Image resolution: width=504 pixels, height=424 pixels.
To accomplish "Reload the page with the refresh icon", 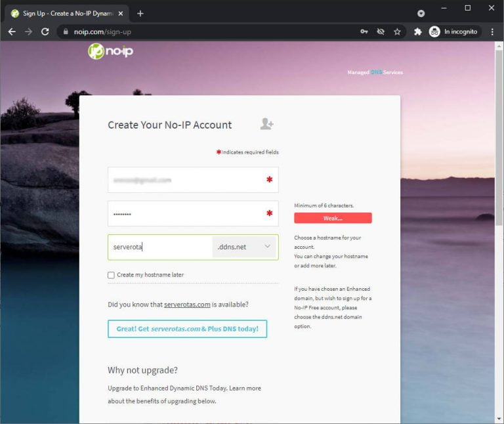I will click(45, 32).
